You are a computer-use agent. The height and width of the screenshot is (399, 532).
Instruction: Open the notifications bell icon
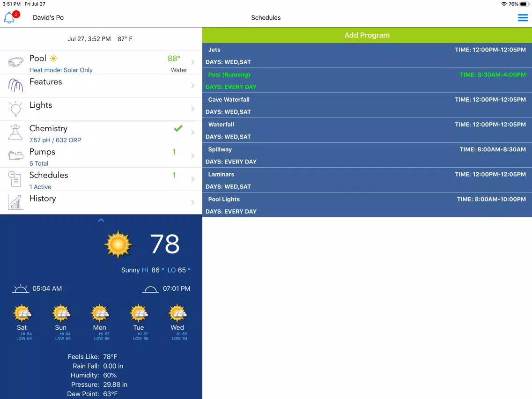click(x=9, y=18)
